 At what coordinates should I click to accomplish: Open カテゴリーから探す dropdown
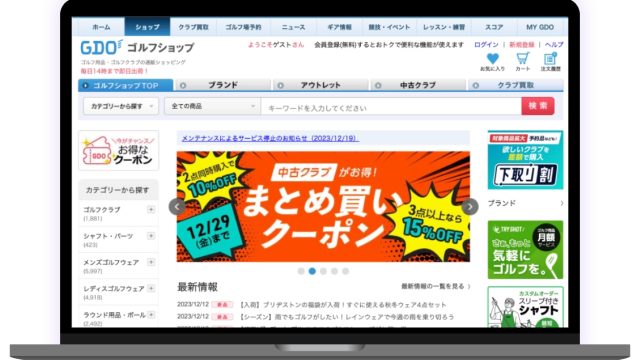[121, 106]
